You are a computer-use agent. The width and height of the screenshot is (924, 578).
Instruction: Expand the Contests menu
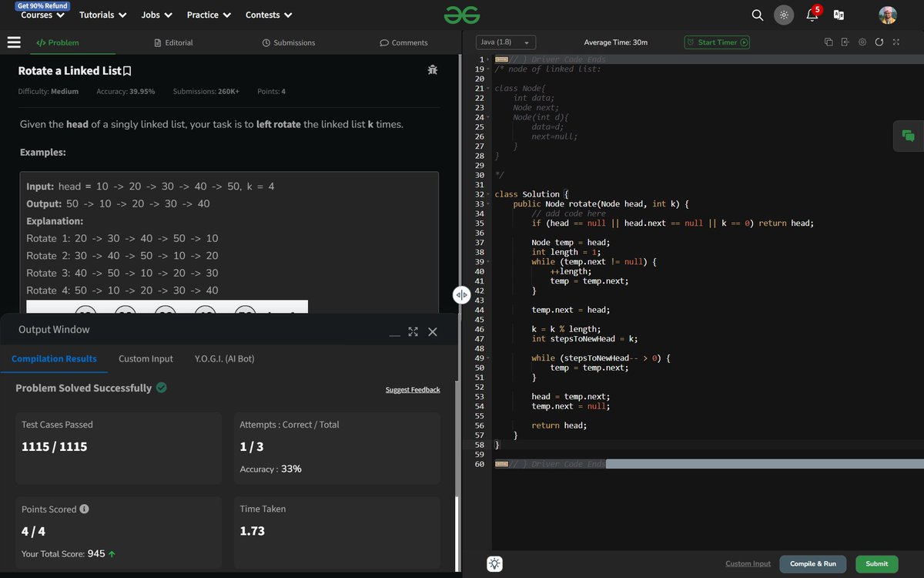[269, 15]
